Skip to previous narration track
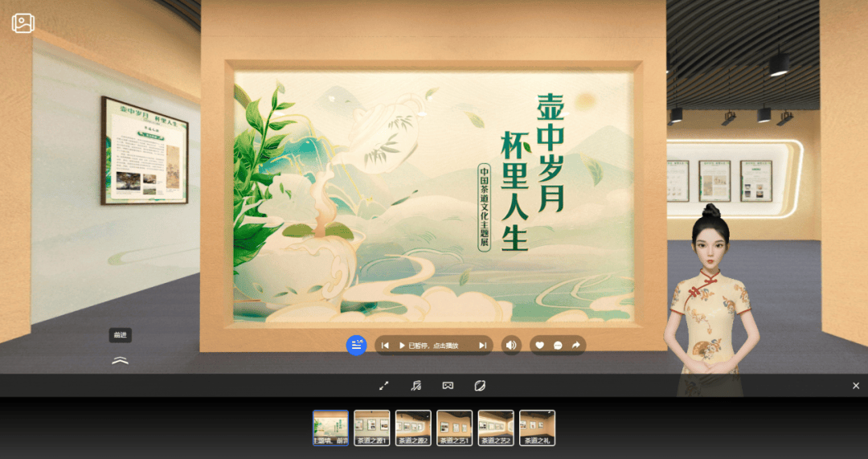This screenshot has height=459, width=868. (385, 345)
